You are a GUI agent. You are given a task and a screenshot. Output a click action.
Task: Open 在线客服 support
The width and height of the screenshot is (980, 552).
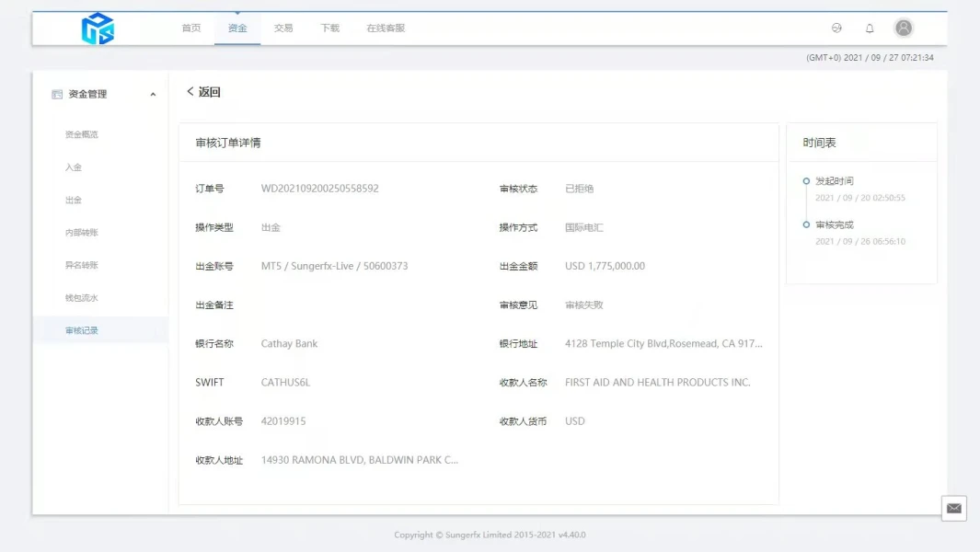[x=386, y=29]
